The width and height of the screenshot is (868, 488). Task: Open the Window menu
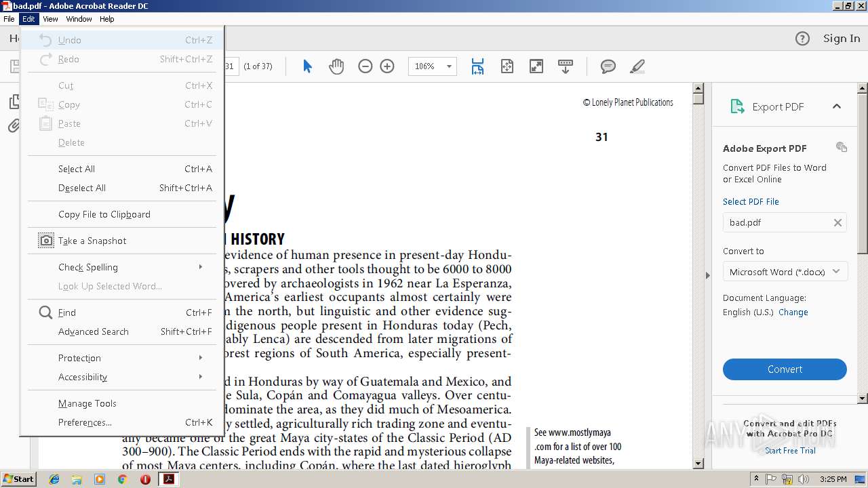click(x=79, y=19)
